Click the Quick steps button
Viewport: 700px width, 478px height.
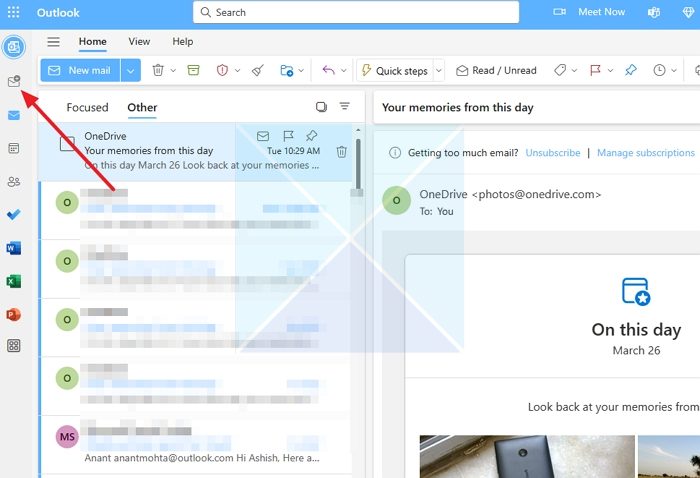click(x=395, y=71)
